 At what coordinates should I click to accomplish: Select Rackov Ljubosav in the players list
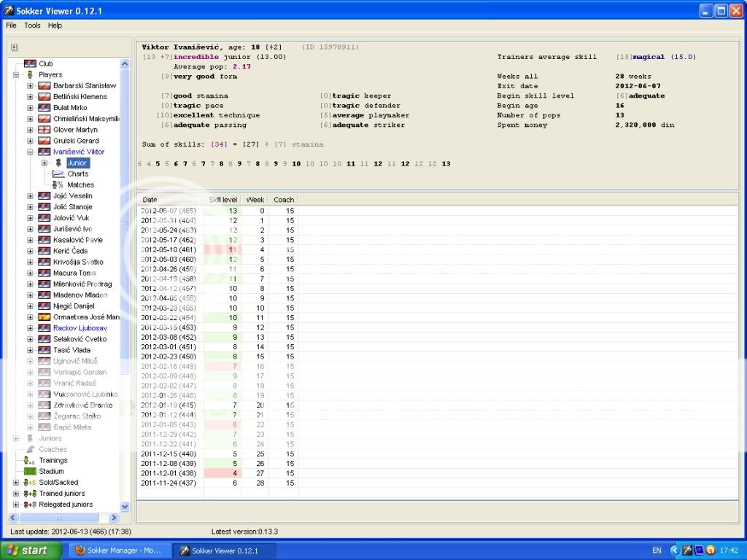point(80,328)
